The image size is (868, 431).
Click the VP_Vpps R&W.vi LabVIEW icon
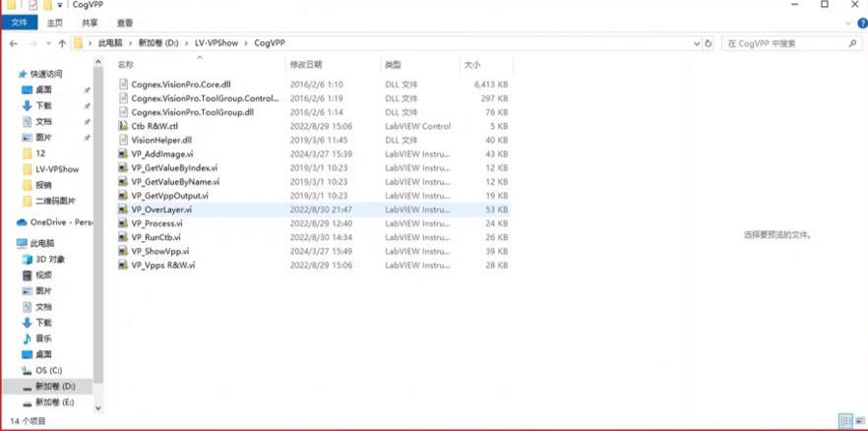click(x=123, y=265)
